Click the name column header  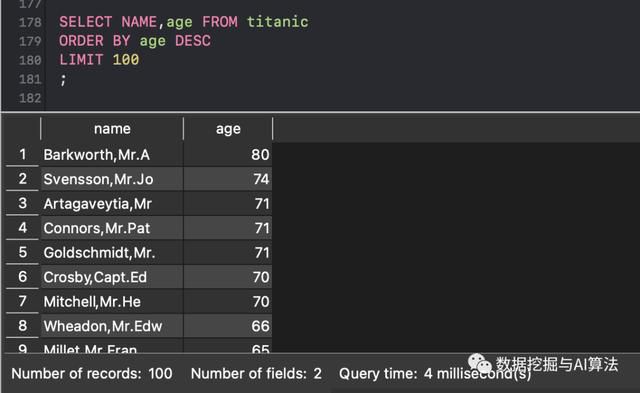[112, 129]
